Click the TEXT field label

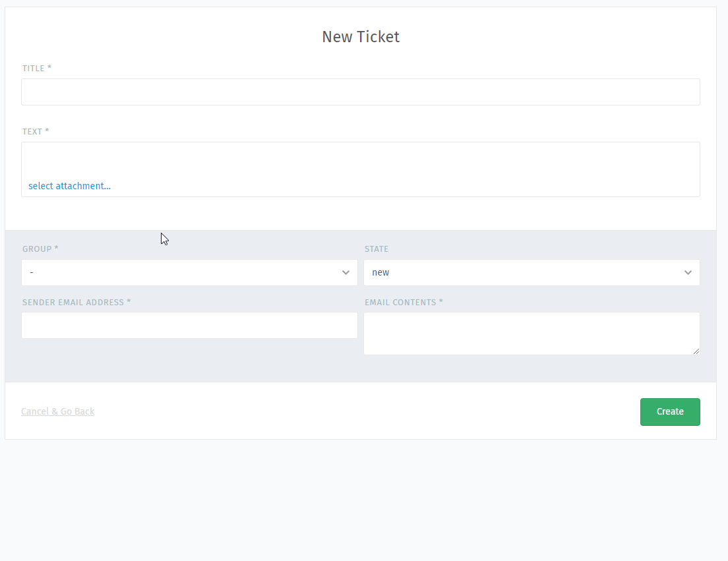click(36, 131)
